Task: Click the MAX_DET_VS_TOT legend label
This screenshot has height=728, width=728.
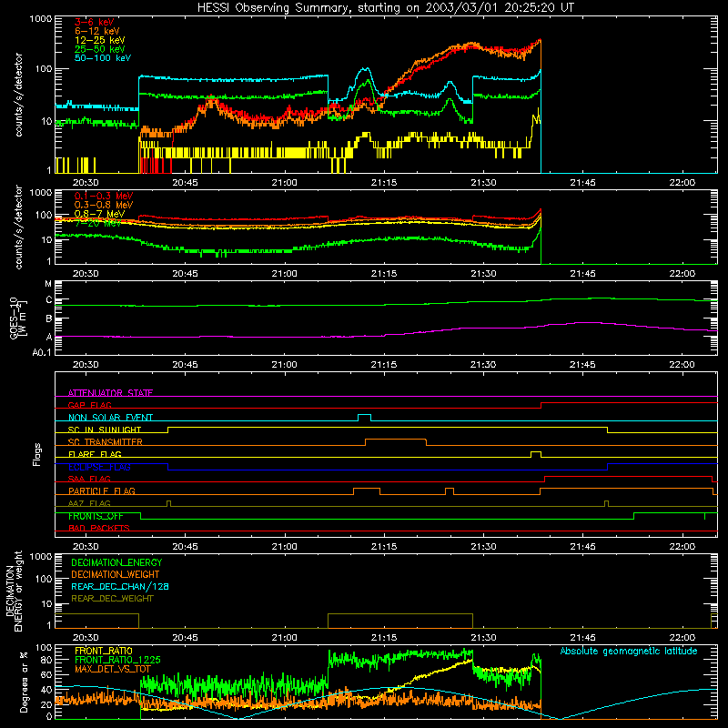Action: (113, 669)
